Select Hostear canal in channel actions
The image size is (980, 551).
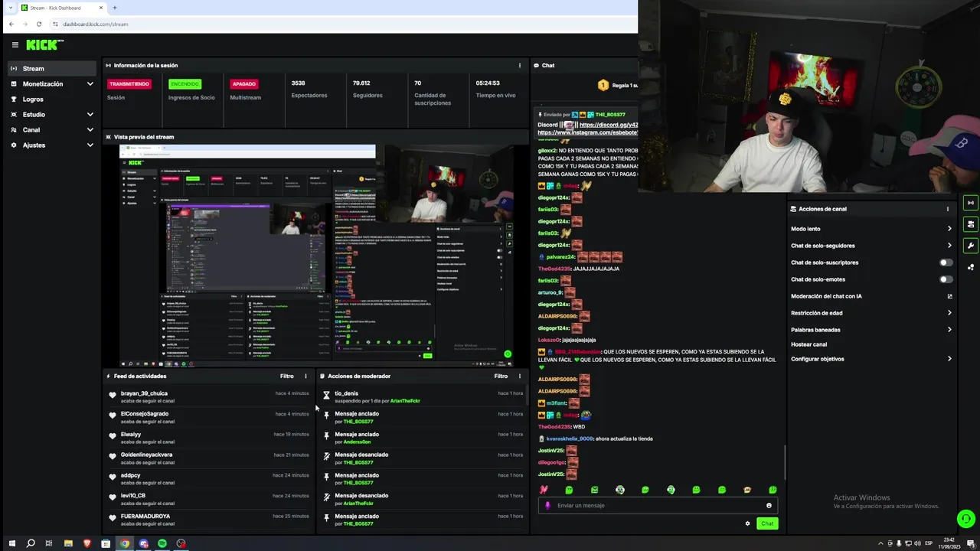pyautogui.click(x=808, y=344)
